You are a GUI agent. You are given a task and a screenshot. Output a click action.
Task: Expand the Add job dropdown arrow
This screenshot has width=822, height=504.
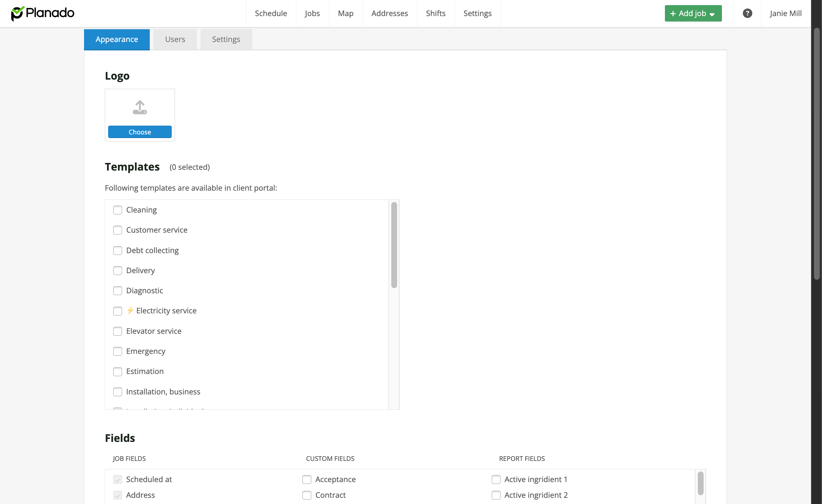click(x=712, y=14)
